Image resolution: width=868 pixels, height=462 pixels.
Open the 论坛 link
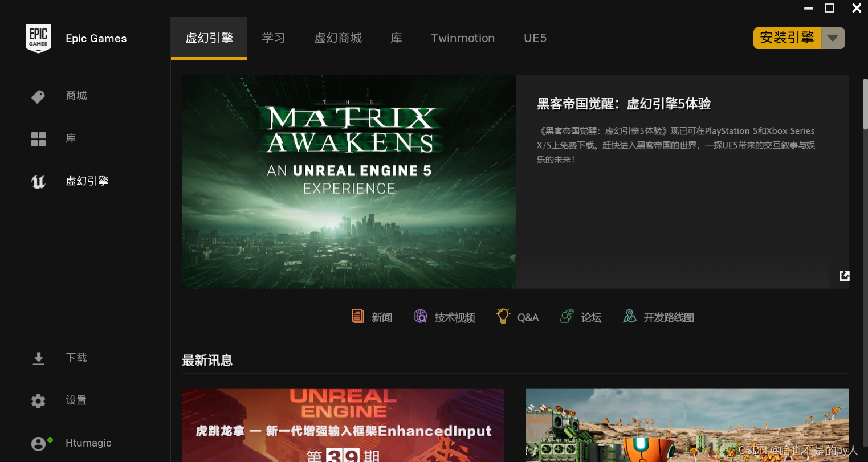(x=592, y=317)
